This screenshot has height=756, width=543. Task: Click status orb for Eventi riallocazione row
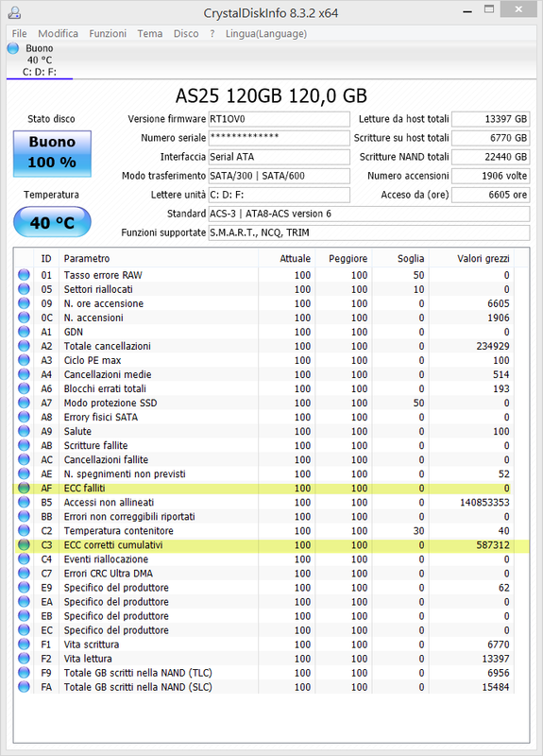(x=24, y=559)
